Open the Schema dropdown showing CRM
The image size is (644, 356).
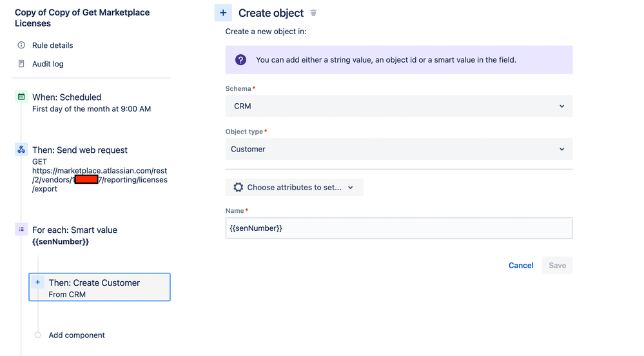399,106
